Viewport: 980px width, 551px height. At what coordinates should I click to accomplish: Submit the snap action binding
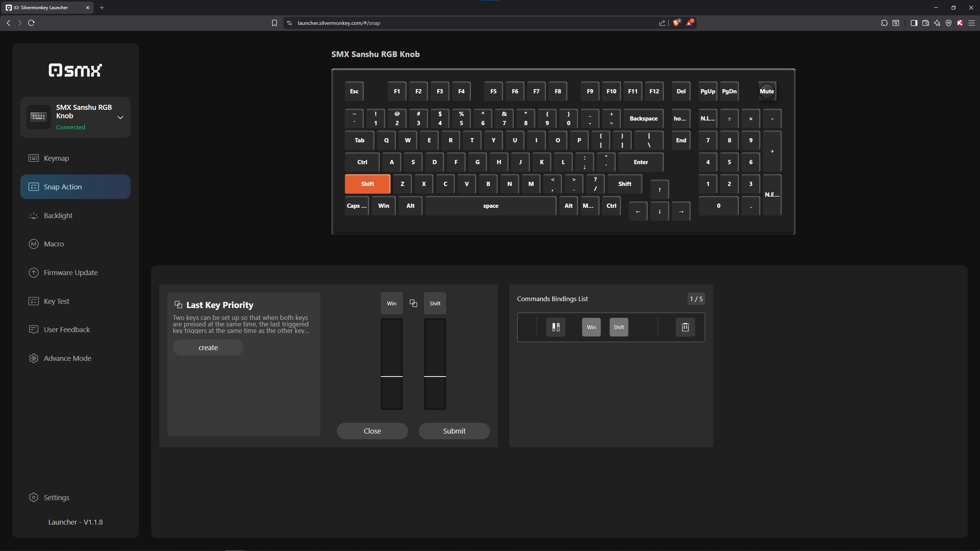pos(454,431)
